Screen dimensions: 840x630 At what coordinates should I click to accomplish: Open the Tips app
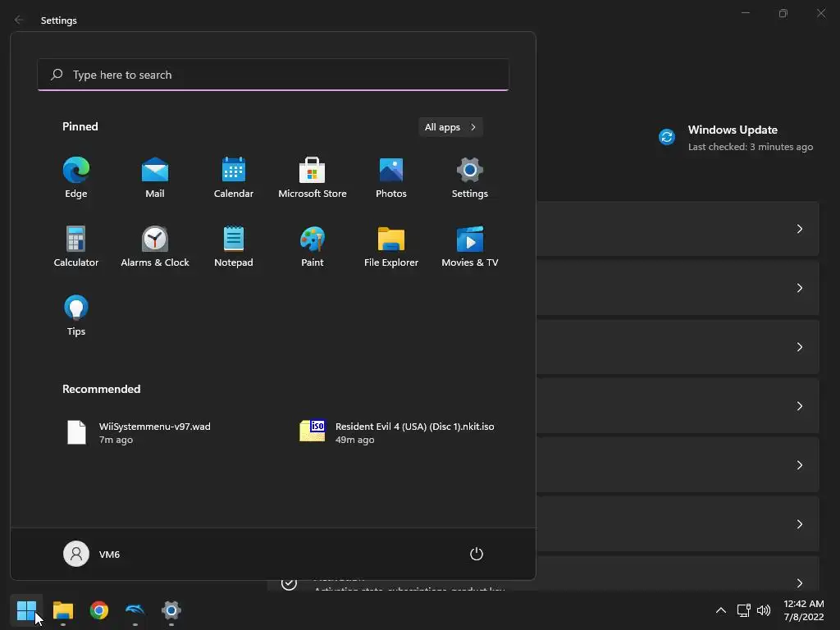(76, 316)
